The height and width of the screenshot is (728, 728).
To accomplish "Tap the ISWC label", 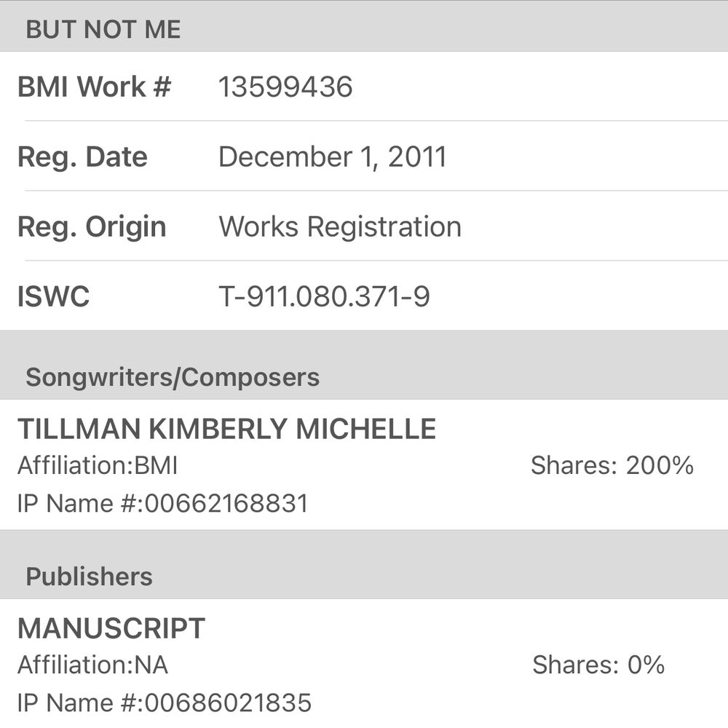I will [x=53, y=297].
